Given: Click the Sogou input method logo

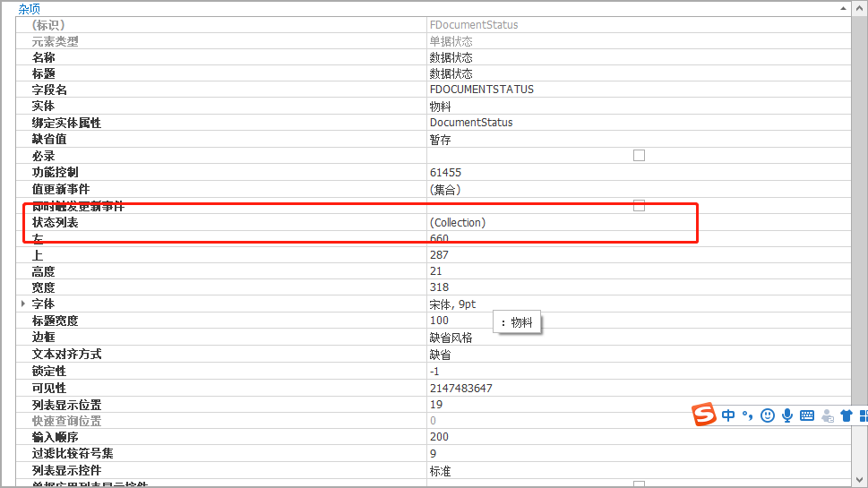Looking at the screenshot, I should (x=704, y=415).
